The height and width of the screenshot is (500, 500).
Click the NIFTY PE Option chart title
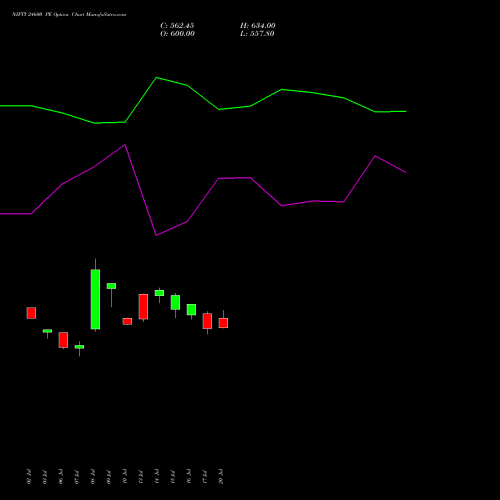point(69,15)
